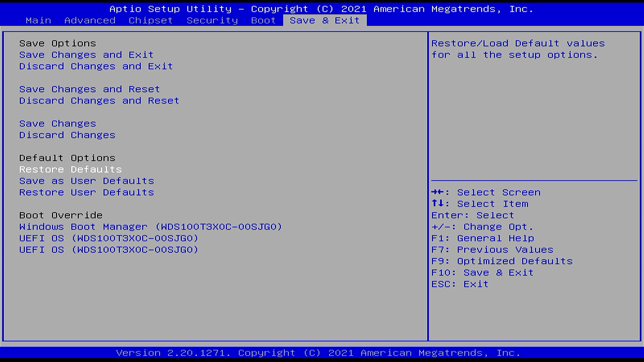Switch to the Advanced tab
Image resolution: width=644 pixels, height=362 pixels.
90,20
